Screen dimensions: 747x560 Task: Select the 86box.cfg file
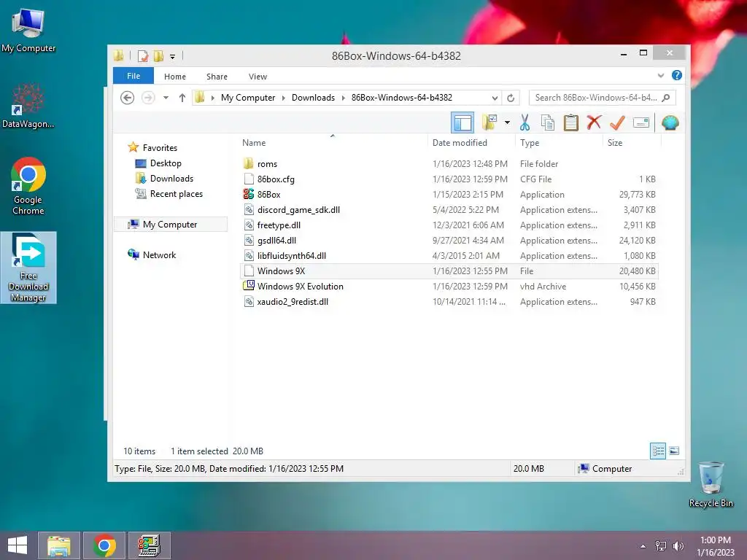tap(449, 179)
